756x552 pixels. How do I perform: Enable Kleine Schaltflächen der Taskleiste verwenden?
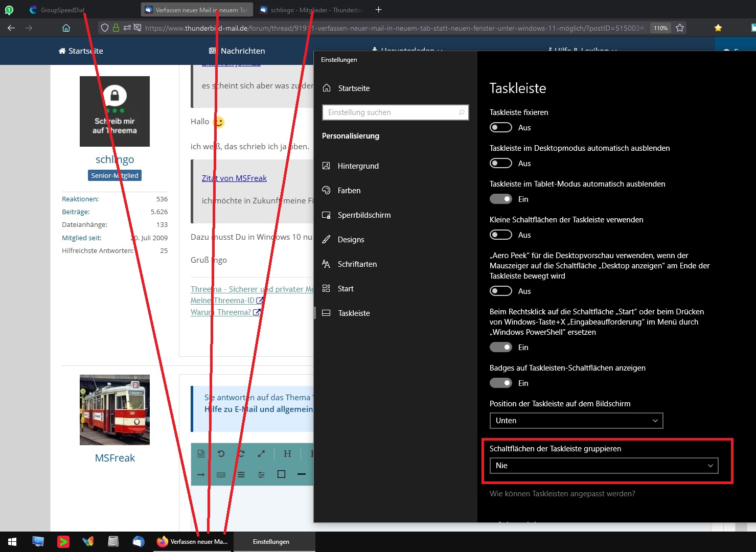[501, 235]
